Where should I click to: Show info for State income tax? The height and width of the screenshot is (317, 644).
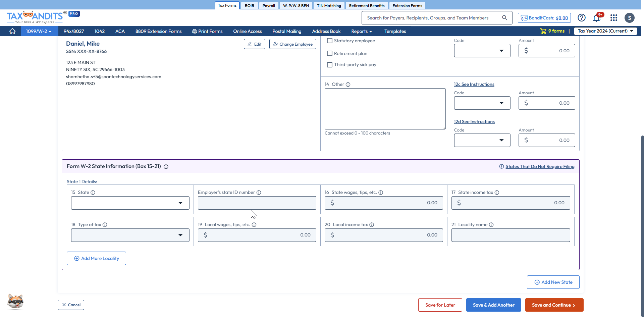click(x=497, y=193)
